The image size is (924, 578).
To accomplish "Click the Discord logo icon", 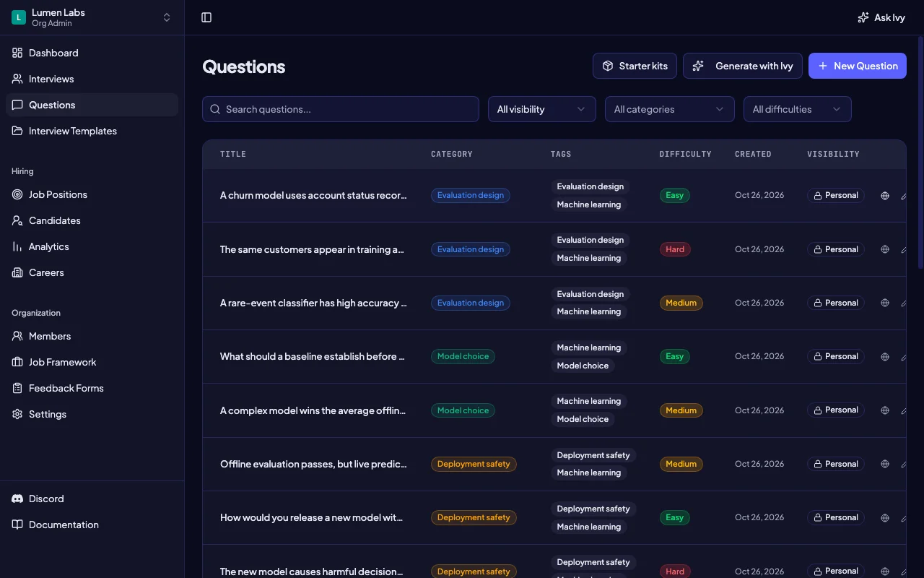I will click(x=17, y=499).
